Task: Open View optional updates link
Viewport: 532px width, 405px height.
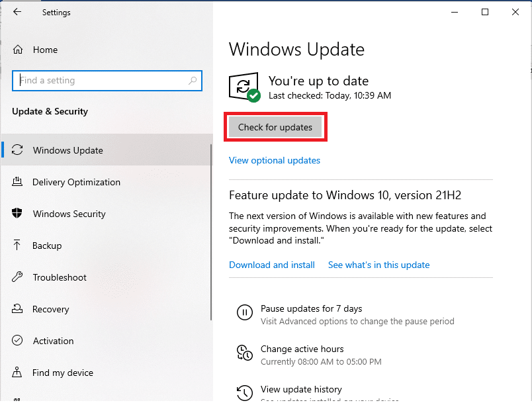Action: tap(275, 160)
